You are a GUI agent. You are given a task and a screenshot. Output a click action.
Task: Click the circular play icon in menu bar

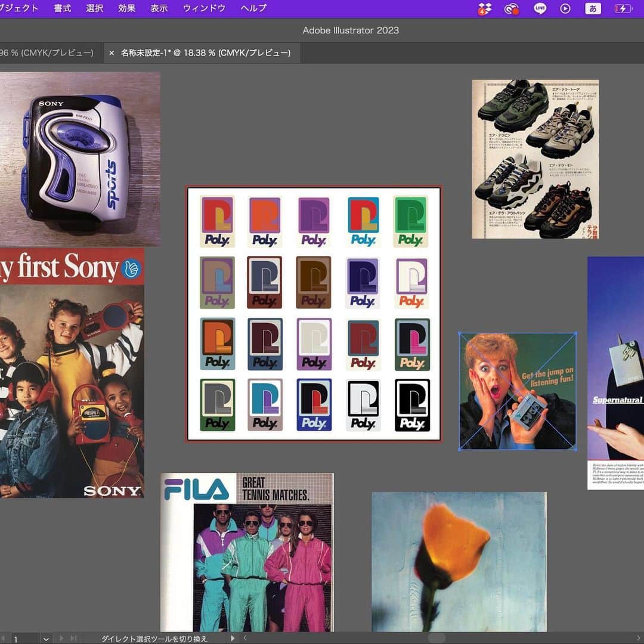(565, 8)
